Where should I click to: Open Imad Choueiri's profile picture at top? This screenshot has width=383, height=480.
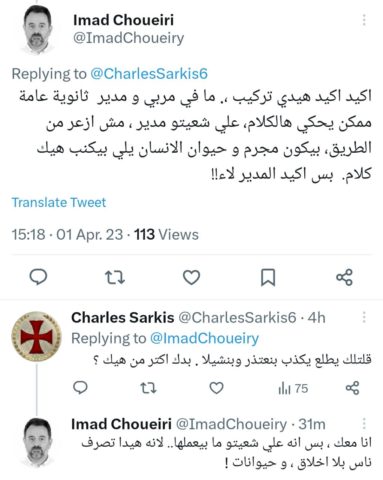37,30
